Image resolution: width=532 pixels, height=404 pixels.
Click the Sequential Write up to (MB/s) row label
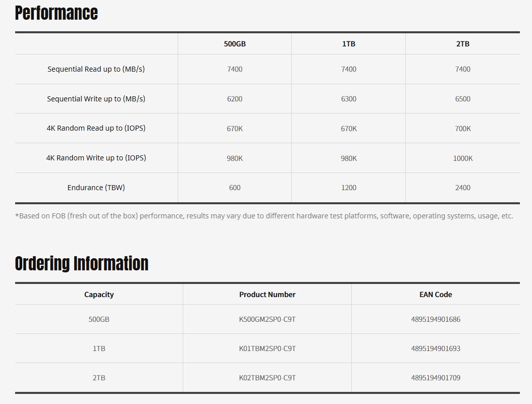pos(96,99)
